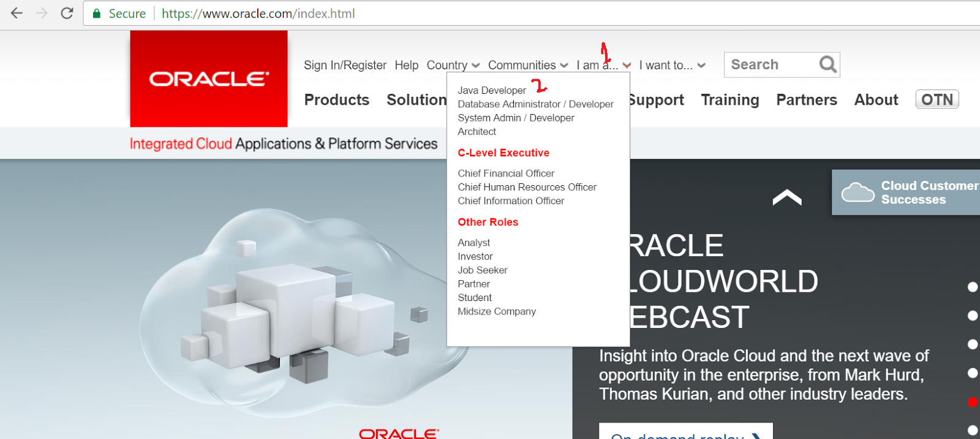Expand the Communities dropdown

528,65
